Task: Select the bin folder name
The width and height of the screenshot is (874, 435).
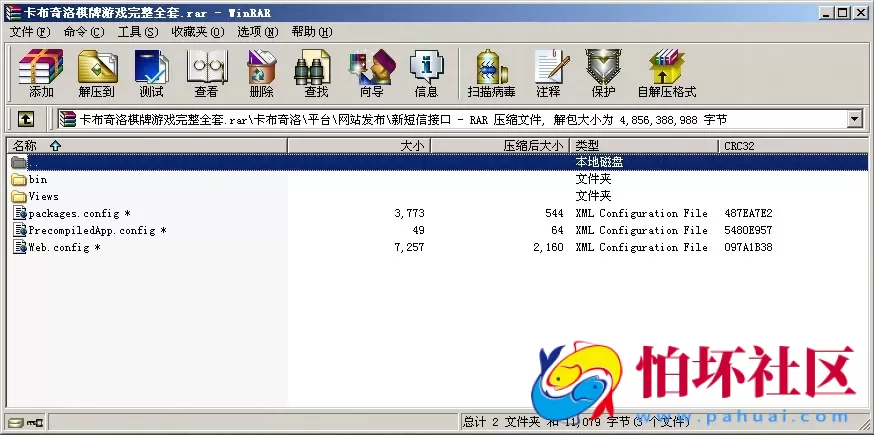Action: 38,180
